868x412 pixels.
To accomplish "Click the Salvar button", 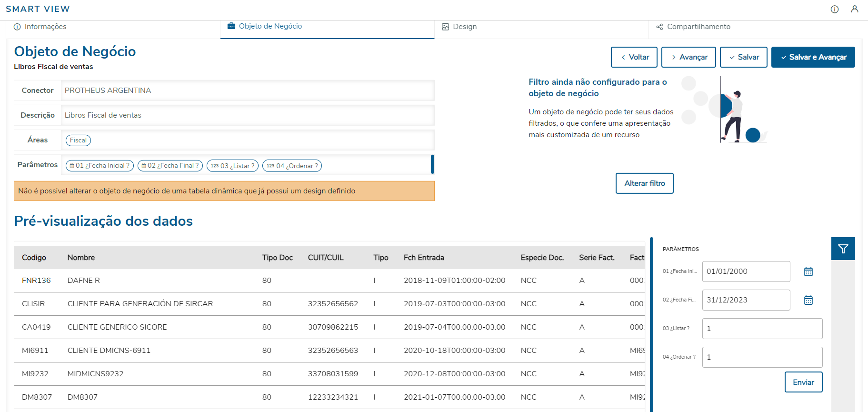I will click(743, 57).
